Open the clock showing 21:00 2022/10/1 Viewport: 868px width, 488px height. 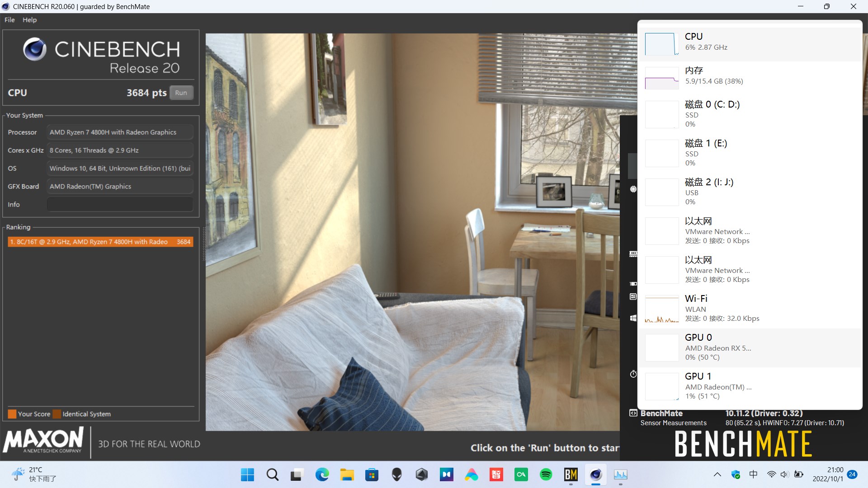pos(828,474)
